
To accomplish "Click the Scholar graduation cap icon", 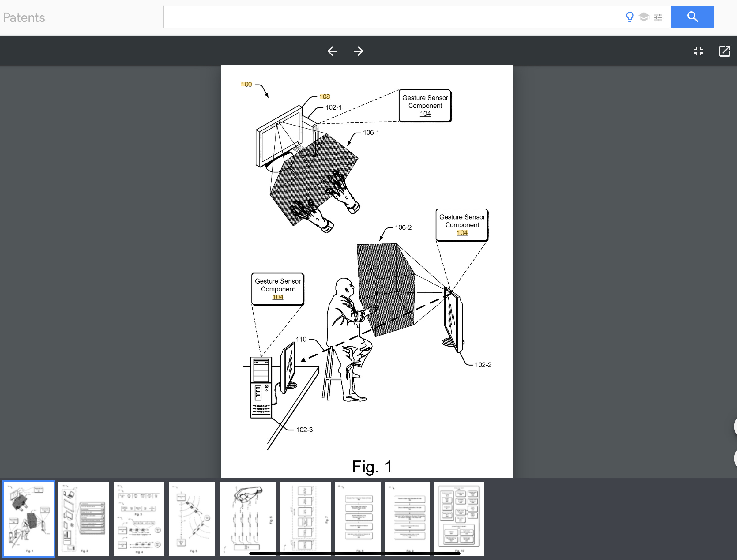I will [644, 17].
